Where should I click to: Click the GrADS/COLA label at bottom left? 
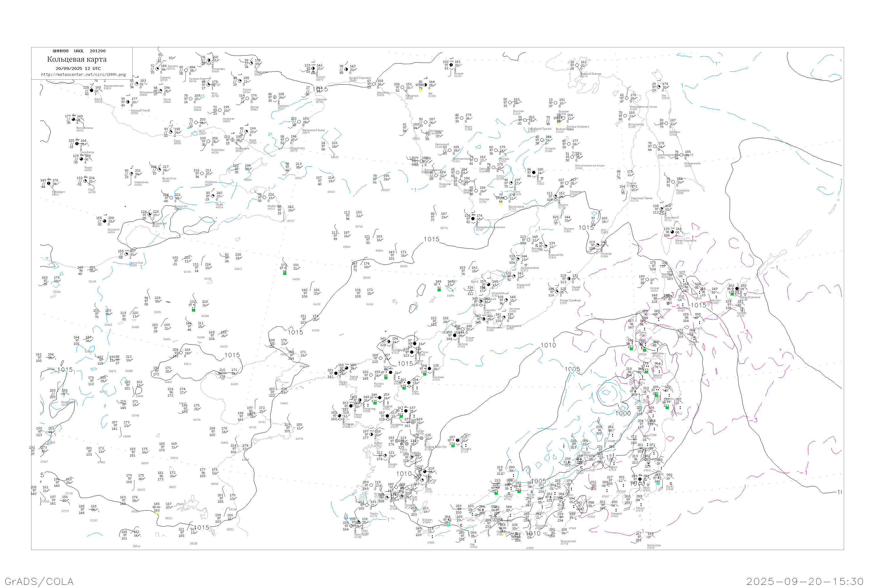[x=39, y=581]
